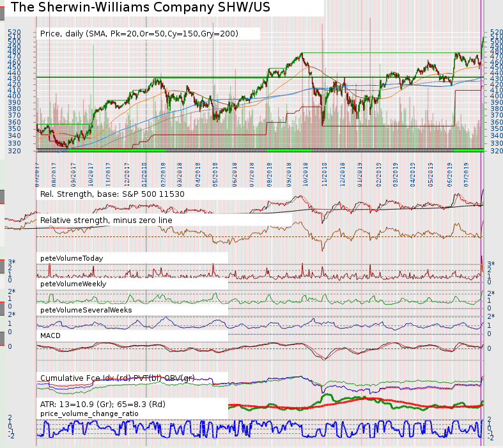Click the peteVolumeToday panel label

[72, 258]
